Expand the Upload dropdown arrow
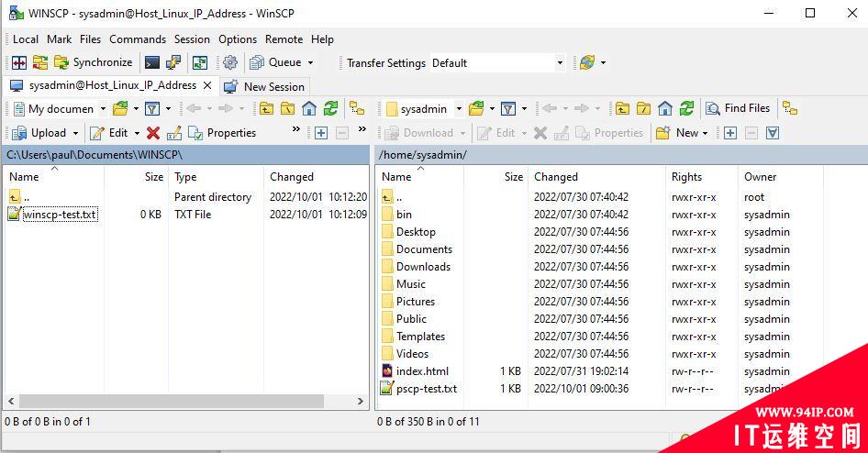Viewport: 868px width, 453px height. point(76,133)
